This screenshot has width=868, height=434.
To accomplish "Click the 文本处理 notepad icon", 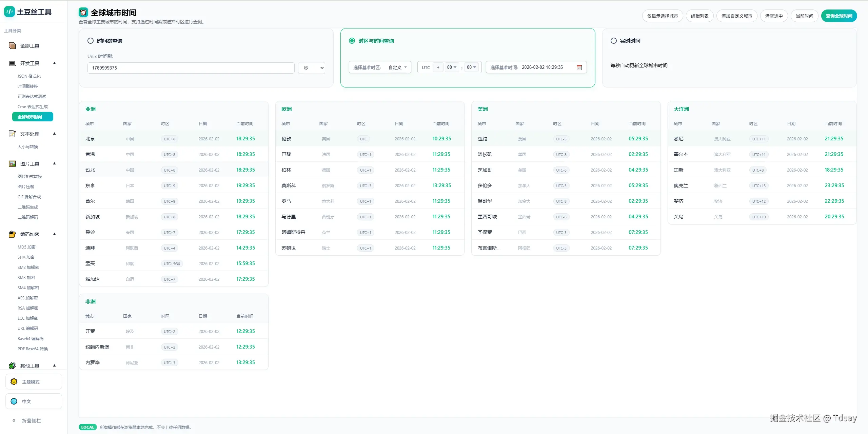I will point(12,134).
